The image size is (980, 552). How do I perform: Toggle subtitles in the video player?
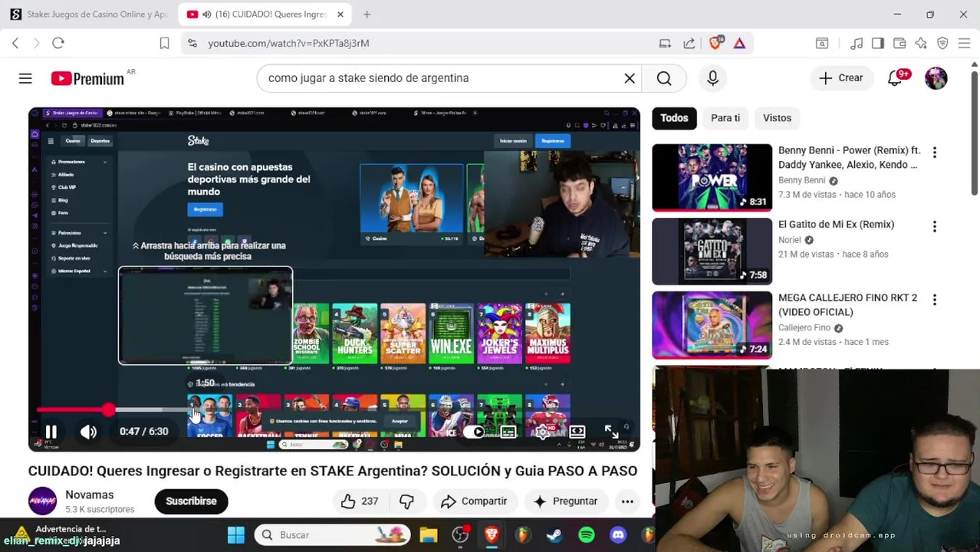pyautogui.click(x=508, y=432)
